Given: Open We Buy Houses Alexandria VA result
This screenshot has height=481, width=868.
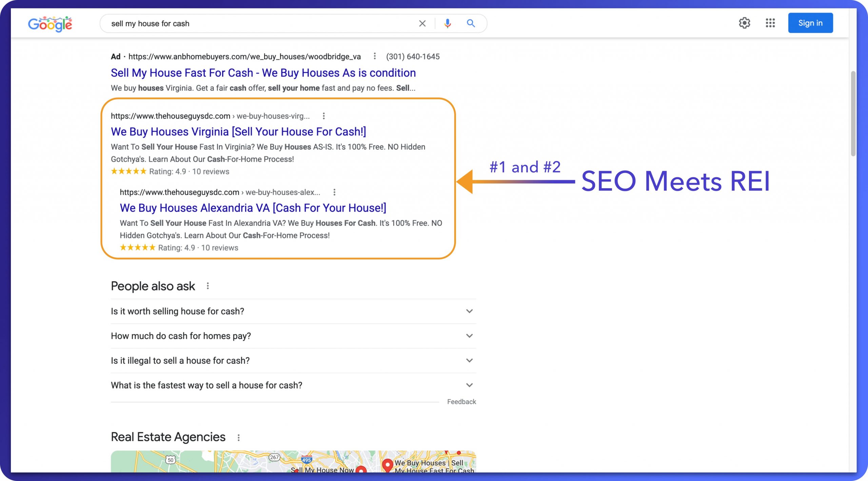Looking at the screenshot, I should click(253, 208).
